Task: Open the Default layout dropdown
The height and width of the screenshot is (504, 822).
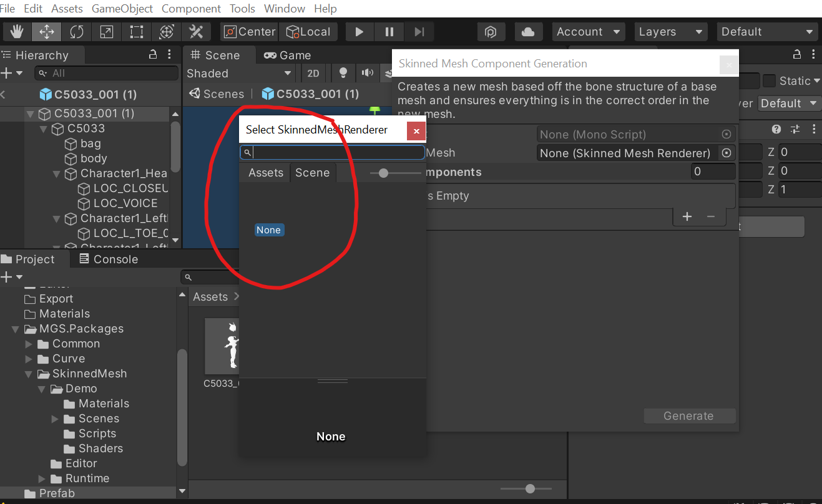Action: (x=767, y=32)
